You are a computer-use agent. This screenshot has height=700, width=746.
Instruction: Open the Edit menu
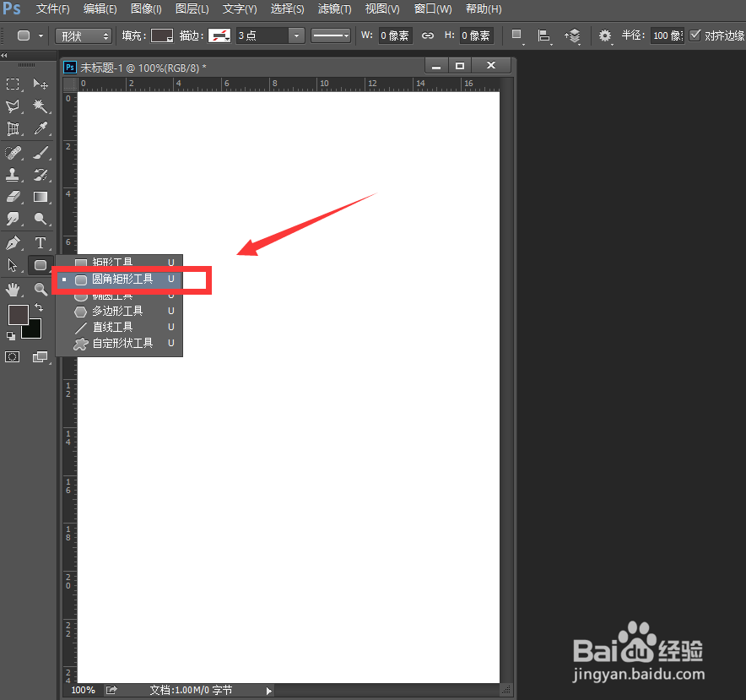[x=100, y=9]
